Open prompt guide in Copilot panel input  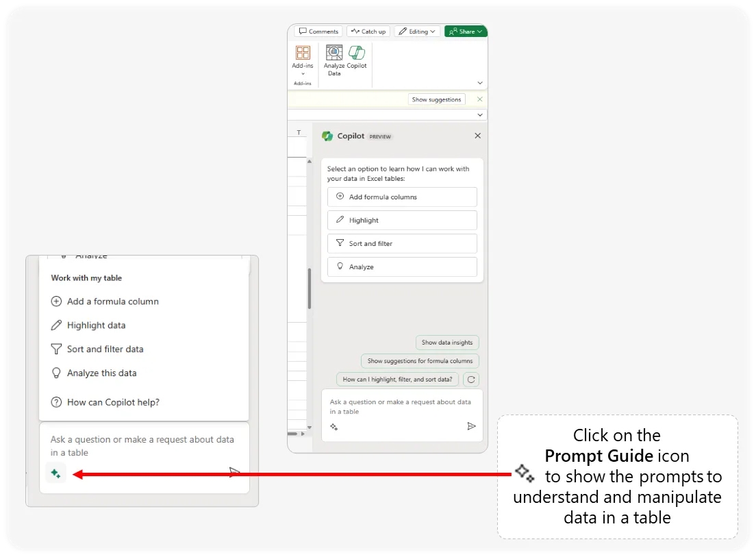[x=334, y=427]
